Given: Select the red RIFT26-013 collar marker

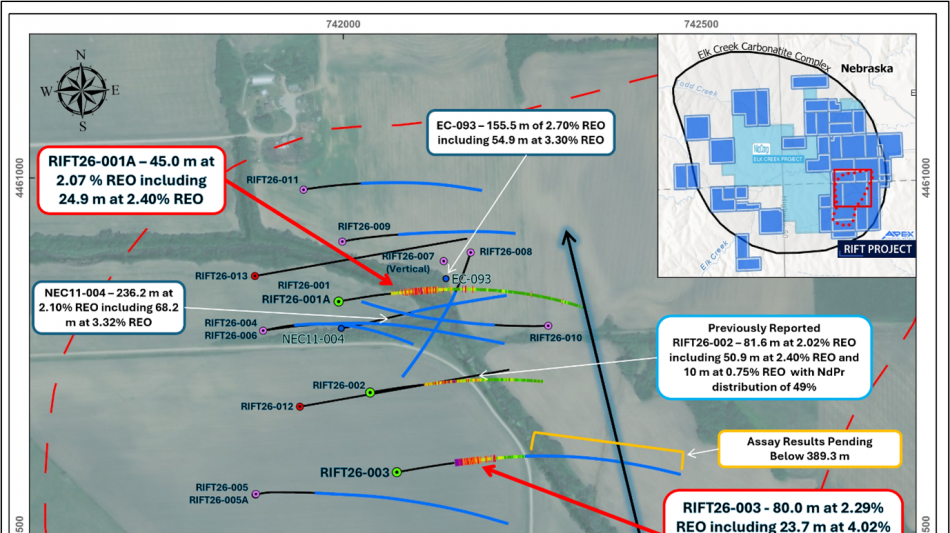Looking at the screenshot, I should 255,276.
